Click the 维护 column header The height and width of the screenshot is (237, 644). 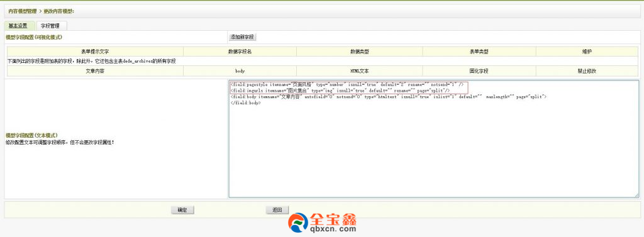[587, 52]
